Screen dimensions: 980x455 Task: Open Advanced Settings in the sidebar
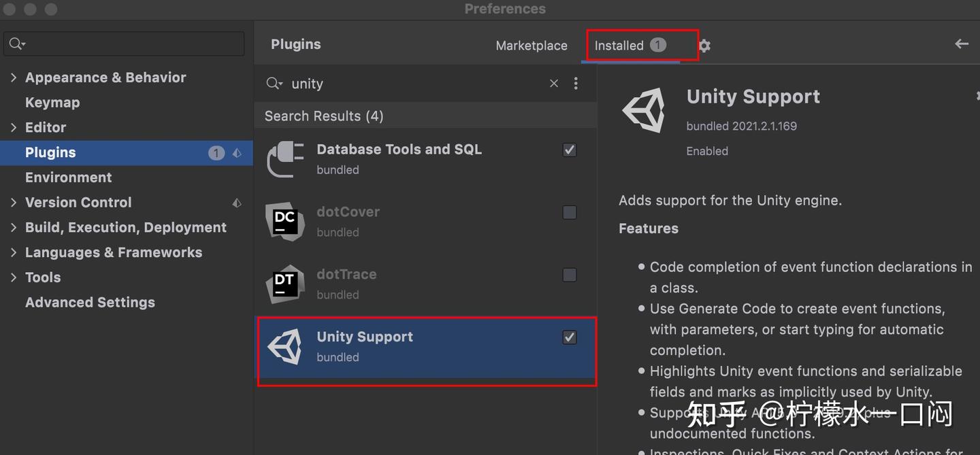90,302
